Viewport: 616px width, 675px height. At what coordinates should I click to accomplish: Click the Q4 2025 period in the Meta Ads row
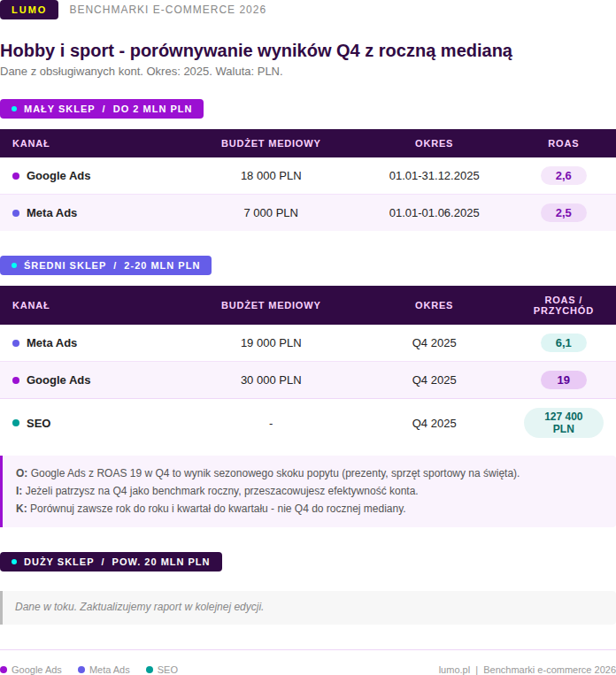pyautogui.click(x=435, y=342)
